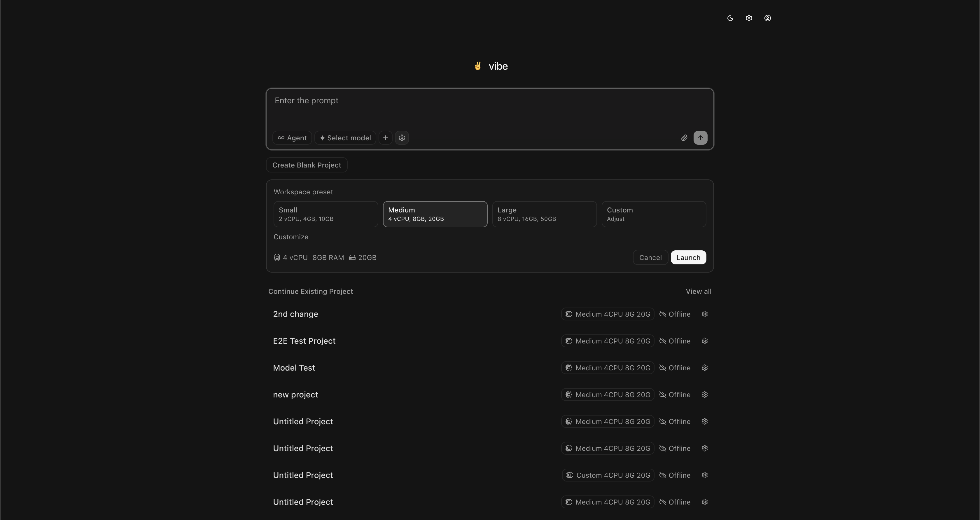Select the Small workspace preset
The image size is (980, 520).
[325, 214]
